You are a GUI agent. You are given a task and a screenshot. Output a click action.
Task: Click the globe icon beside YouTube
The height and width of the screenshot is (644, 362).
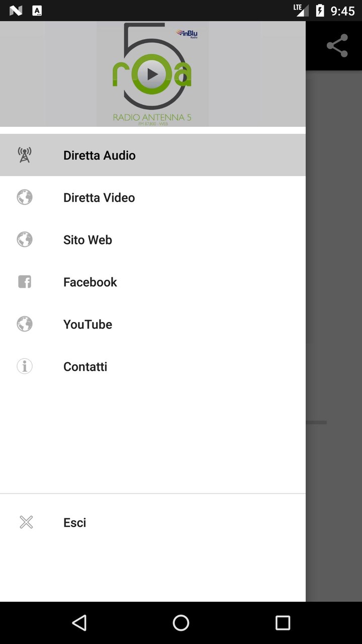click(25, 324)
